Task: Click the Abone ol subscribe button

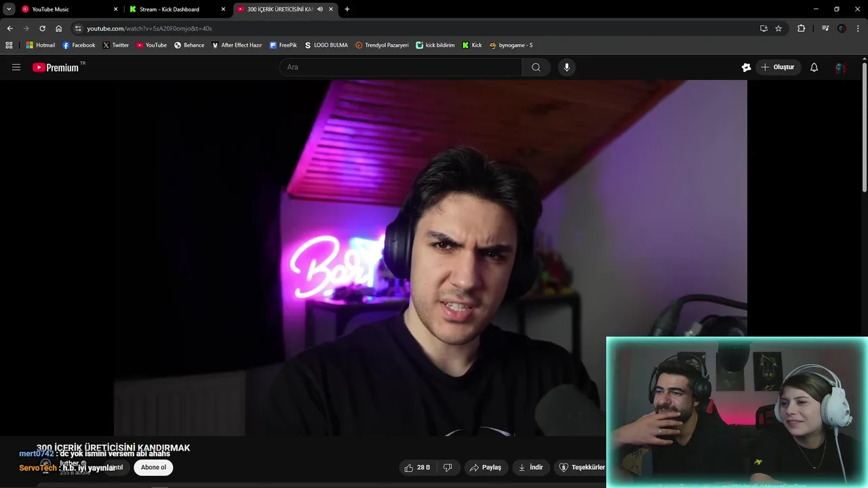Action: pos(153,468)
